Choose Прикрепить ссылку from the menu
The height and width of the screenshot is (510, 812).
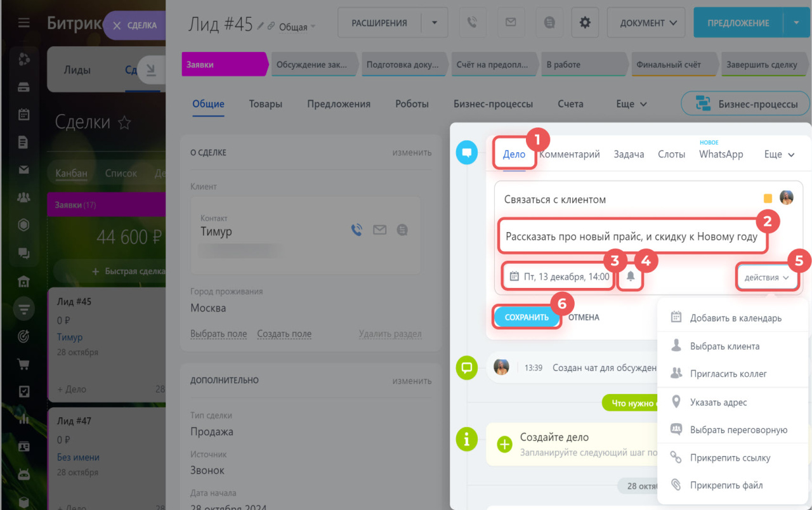tap(733, 458)
